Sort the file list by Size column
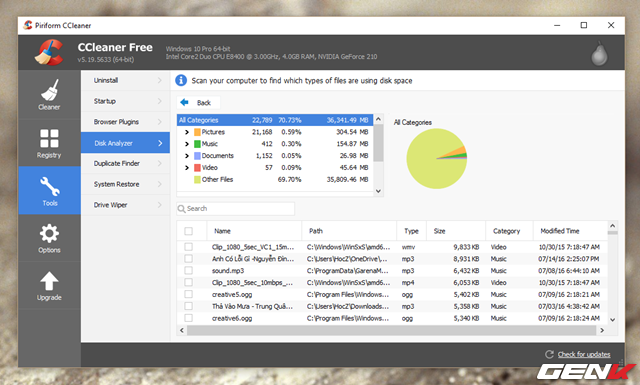The image size is (640, 385). click(x=456, y=231)
